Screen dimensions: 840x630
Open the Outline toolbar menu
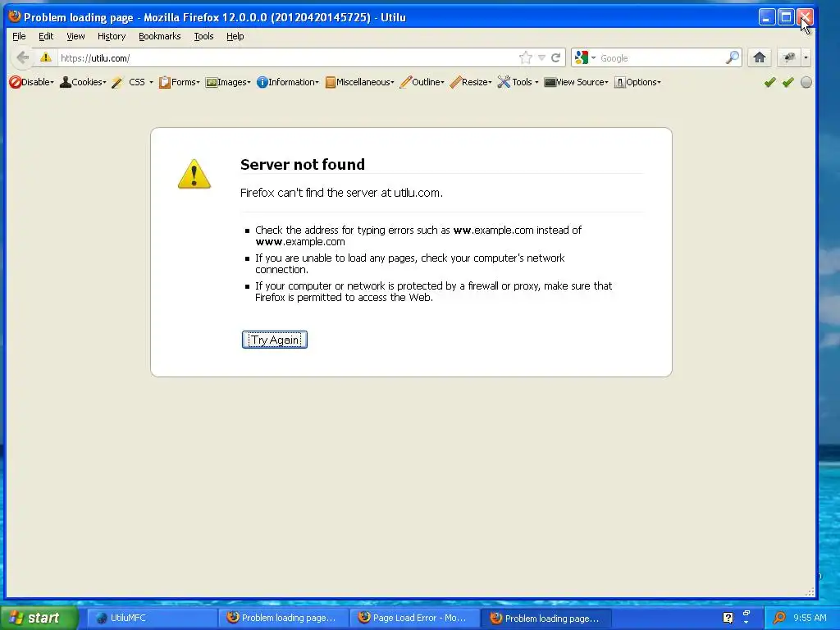pos(422,82)
